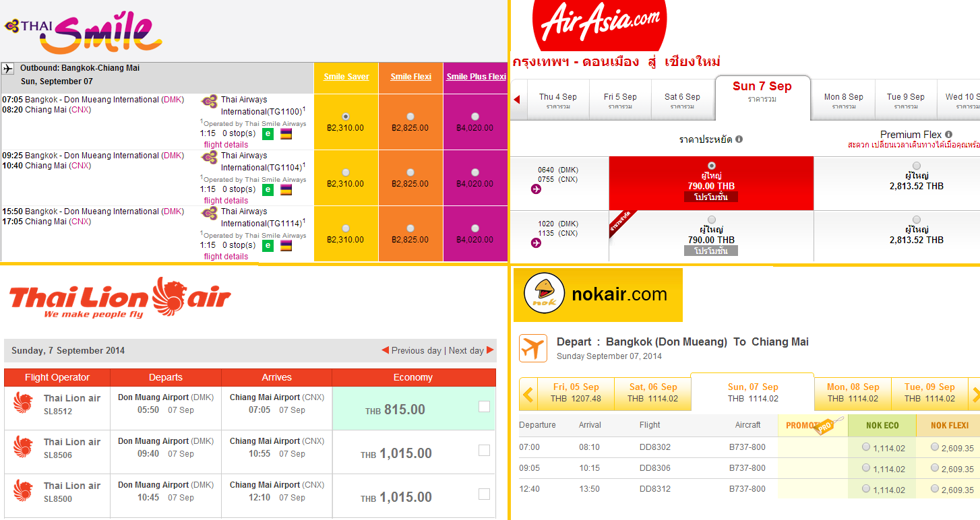Image resolution: width=980 pixels, height=520 pixels.
Task: Select Smile Flexi fare for 09:25 flight
Action: pyautogui.click(x=410, y=172)
